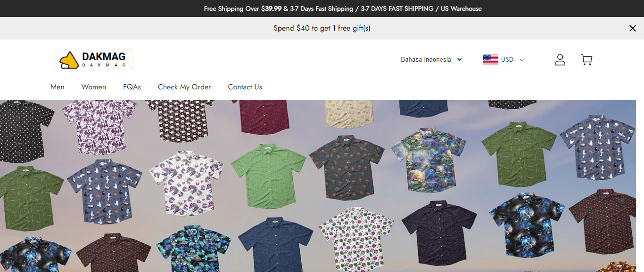Image resolution: width=644 pixels, height=272 pixels.
Task: Click the Spend $40 free gift message
Action: click(x=322, y=28)
